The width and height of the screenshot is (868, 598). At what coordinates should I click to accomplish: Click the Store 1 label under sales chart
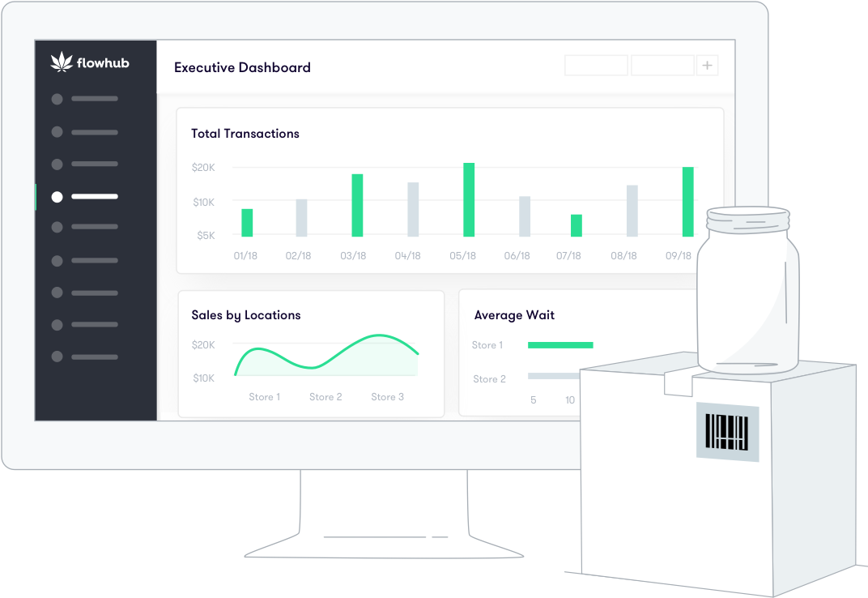pyautogui.click(x=265, y=397)
